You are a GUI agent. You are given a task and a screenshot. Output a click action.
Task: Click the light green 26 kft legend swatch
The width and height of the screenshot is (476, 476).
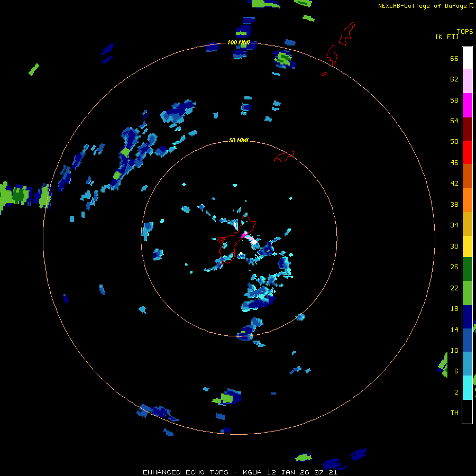pyautogui.click(x=467, y=293)
